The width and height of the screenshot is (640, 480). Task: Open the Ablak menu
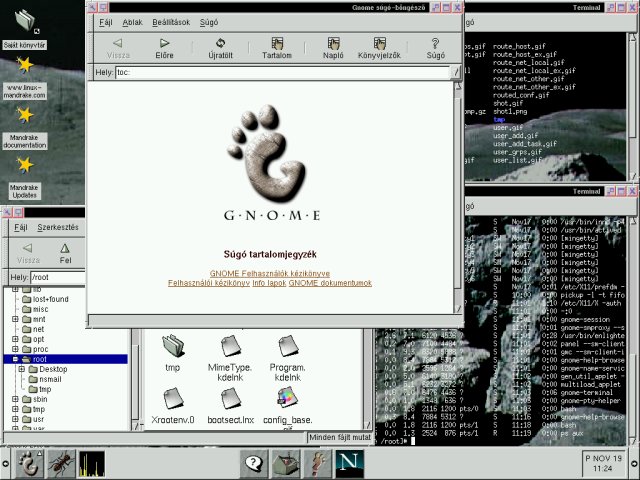click(133, 22)
